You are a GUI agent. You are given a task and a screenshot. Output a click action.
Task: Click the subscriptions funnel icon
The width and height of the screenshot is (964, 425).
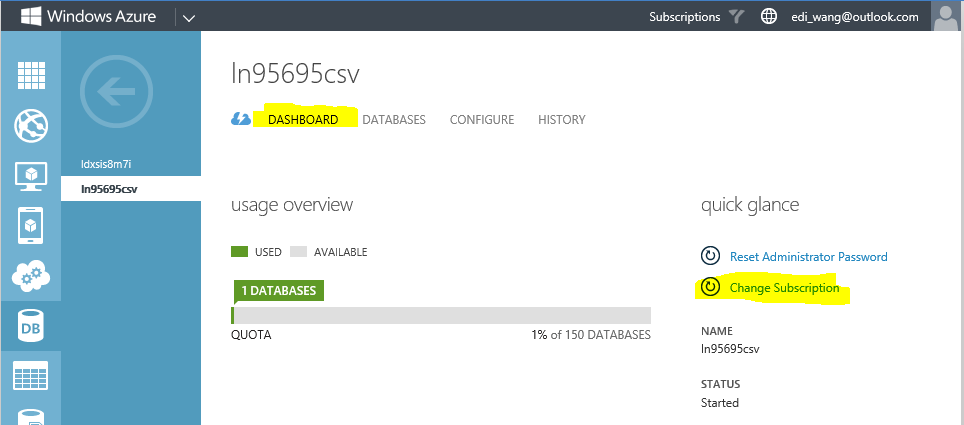(x=737, y=17)
